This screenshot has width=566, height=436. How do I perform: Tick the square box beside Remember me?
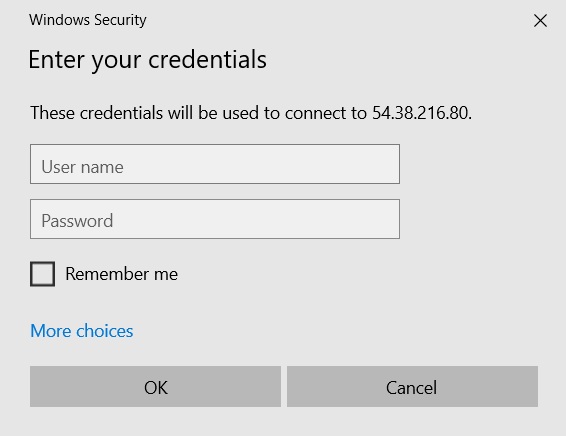click(x=43, y=274)
